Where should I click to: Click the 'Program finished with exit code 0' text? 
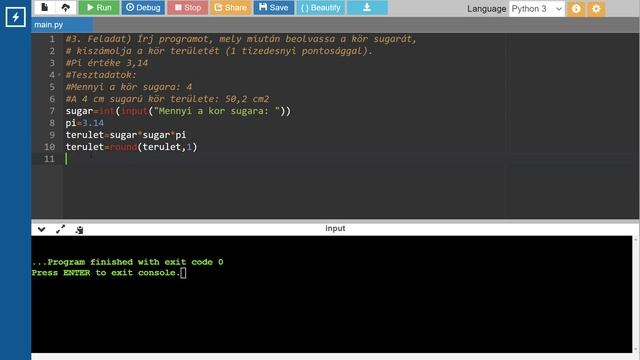(x=127, y=262)
